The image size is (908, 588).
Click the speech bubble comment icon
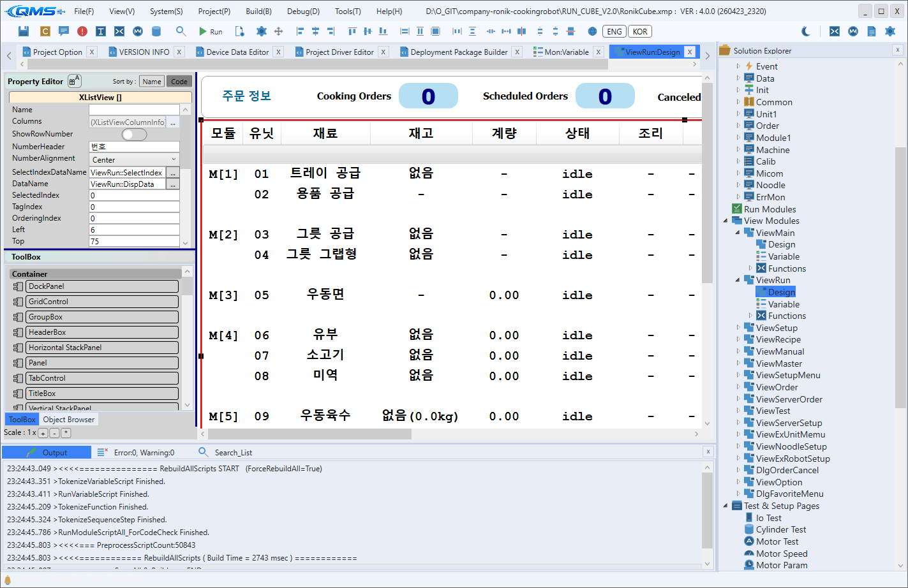point(63,31)
